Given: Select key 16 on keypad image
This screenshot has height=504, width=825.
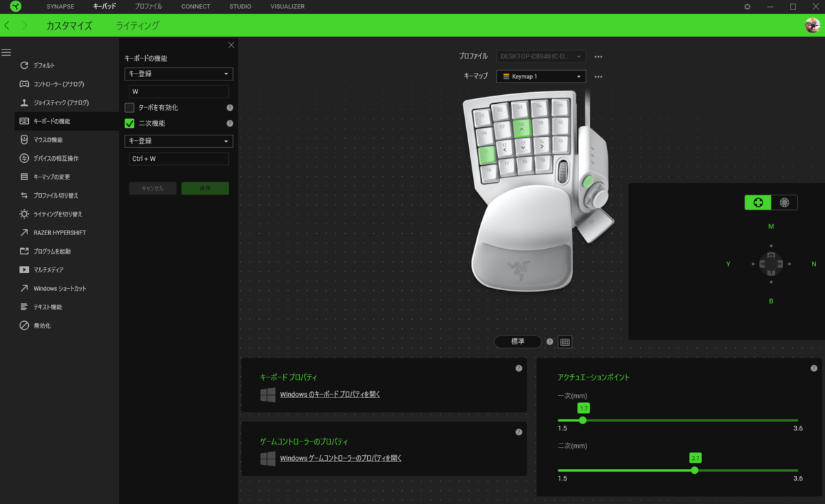Looking at the screenshot, I should [489, 173].
